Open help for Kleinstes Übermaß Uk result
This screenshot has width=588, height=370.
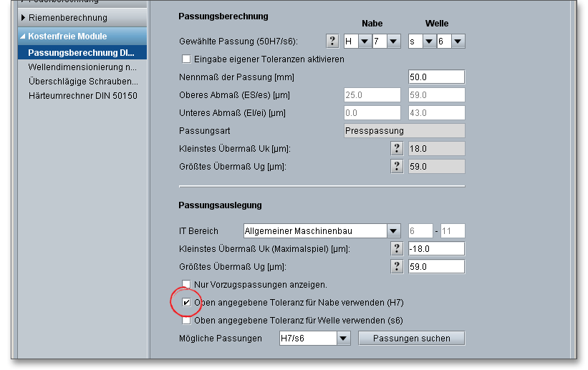[397, 148]
